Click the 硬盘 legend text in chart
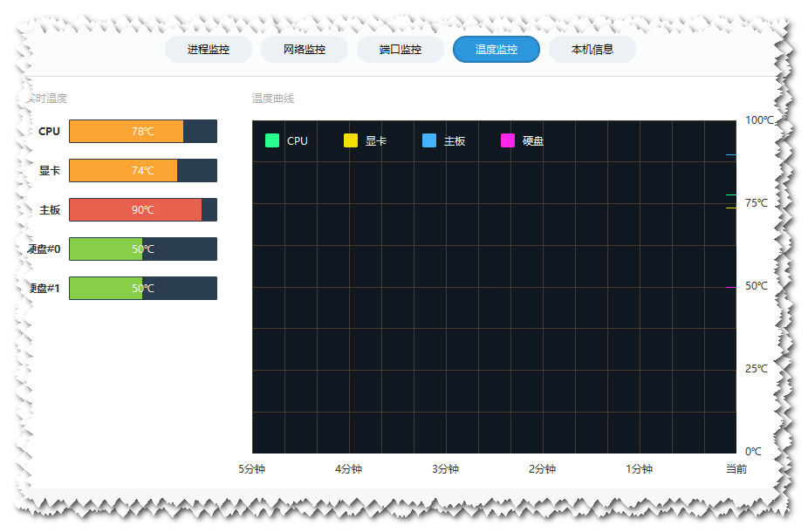This screenshot has width=808, height=532. click(x=533, y=140)
